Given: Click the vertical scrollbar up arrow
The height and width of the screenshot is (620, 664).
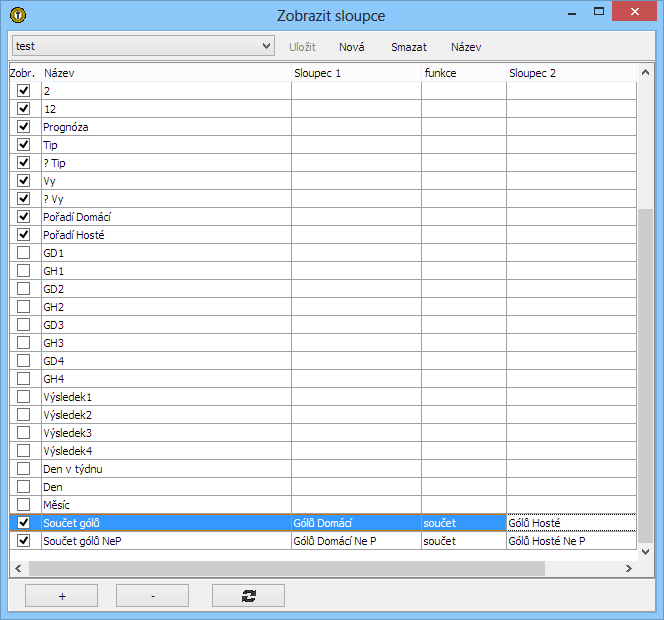Looking at the screenshot, I should click(x=645, y=72).
